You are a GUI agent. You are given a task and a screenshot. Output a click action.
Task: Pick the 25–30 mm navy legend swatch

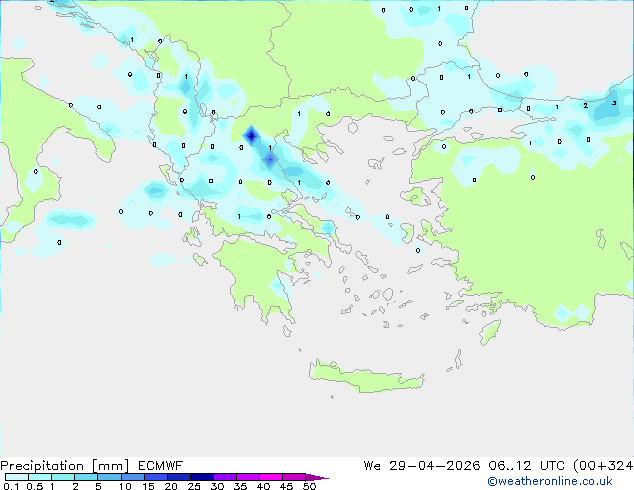tap(202, 477)
